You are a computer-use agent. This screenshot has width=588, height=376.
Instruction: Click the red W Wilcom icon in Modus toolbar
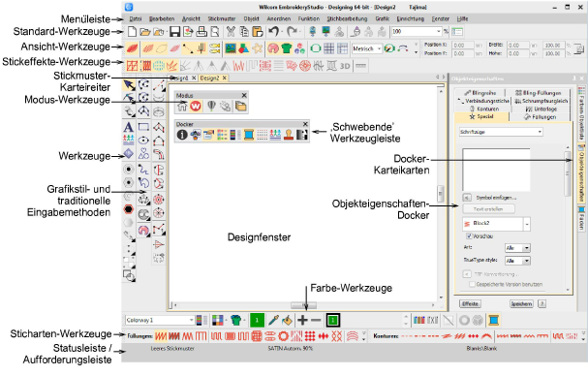tap(196, 107)
